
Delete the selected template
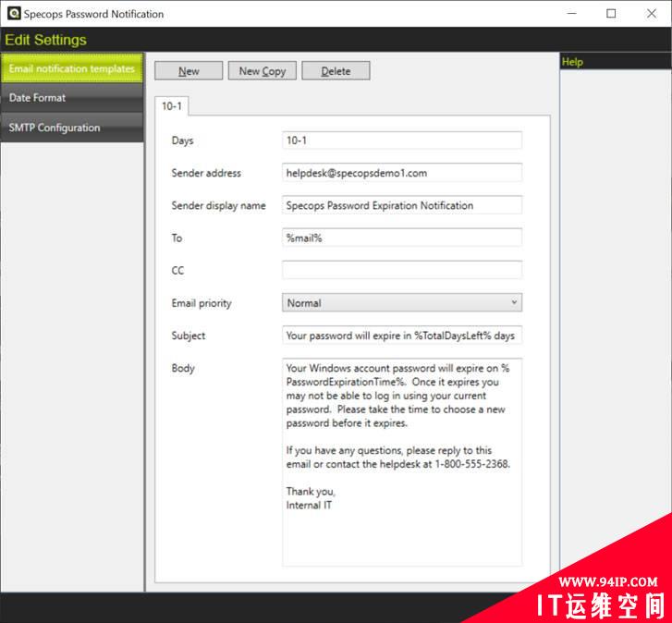336,71
